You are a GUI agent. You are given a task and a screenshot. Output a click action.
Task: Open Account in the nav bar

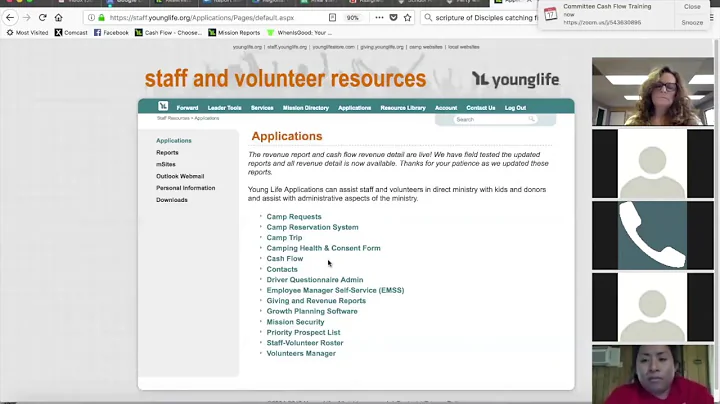point(446,108)
